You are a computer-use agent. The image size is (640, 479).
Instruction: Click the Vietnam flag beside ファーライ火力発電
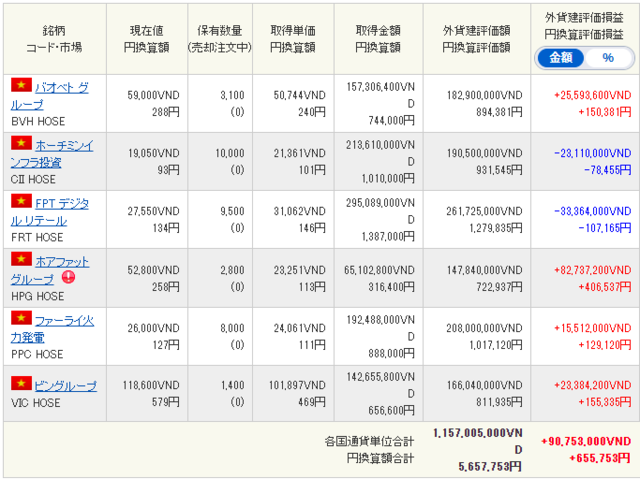[21, 319]
